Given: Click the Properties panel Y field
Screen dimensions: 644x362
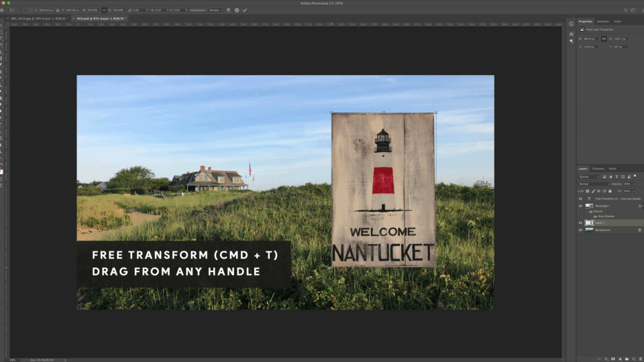Looking at the screenshot, I should pos(620,47).
